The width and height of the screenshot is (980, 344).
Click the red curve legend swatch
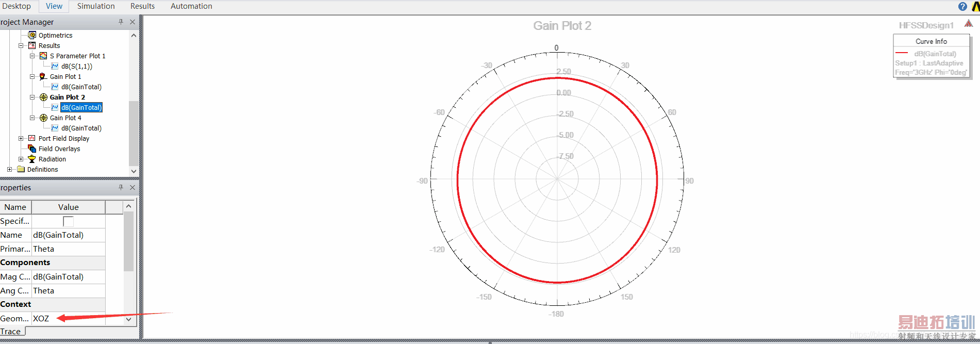coord(902,53)
